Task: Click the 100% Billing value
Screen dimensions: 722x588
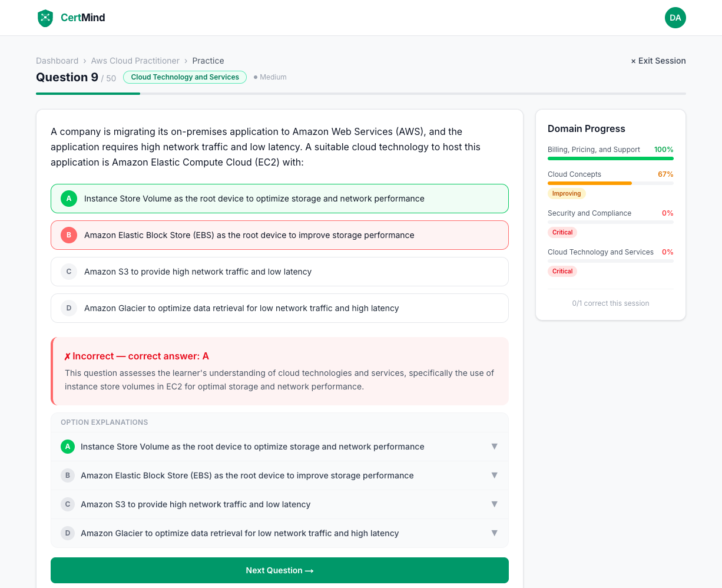Action: click(x=664, y=150)
